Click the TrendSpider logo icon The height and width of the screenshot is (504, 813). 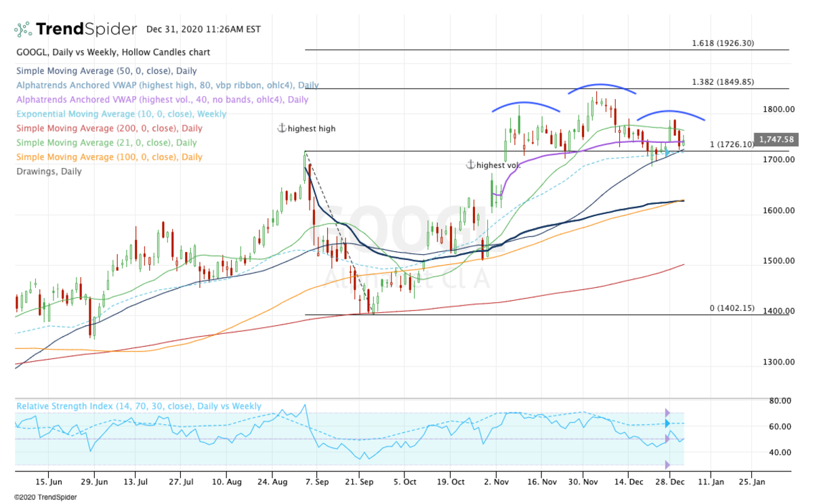coord(22,29)
